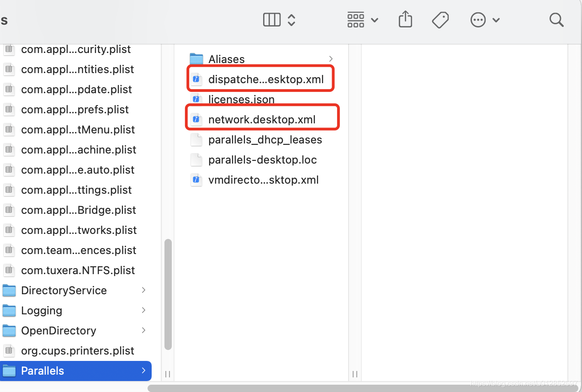Expand the Aliases folder chevron
582x392 pixels.
[330, 58]
